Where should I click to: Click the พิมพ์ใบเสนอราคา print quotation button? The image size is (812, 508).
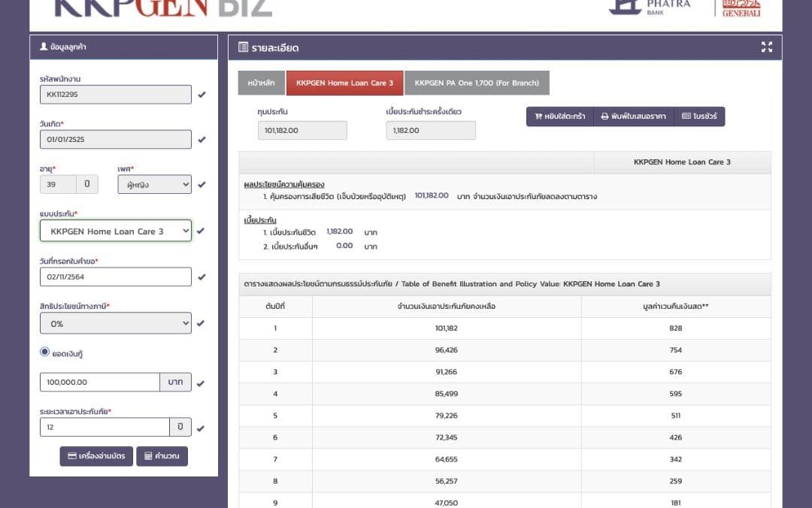tap(633, 116)
